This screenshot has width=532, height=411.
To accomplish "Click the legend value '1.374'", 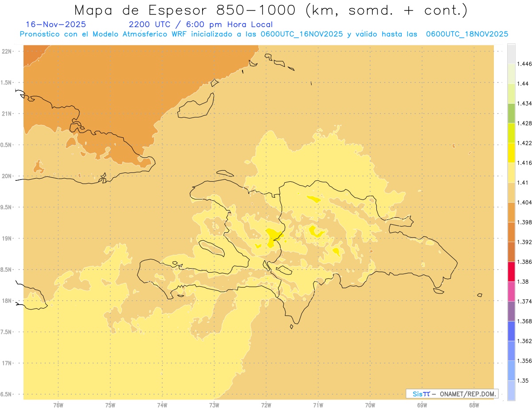I will pyautogui.click(x=524, y=301).
